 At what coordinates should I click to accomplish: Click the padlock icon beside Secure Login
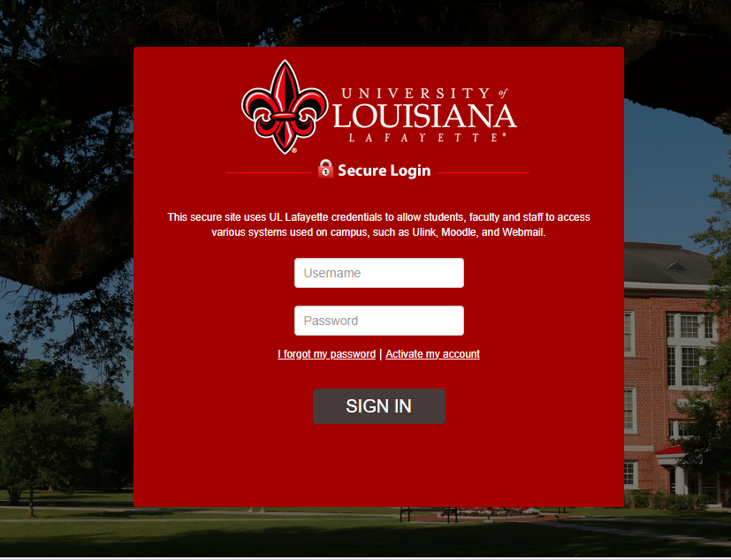[325, 169]
